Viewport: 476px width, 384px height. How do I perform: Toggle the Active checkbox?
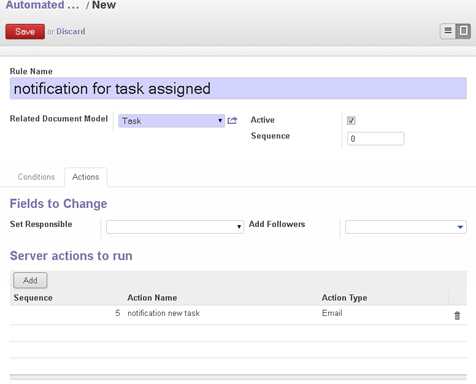click(x=351, y=120)
